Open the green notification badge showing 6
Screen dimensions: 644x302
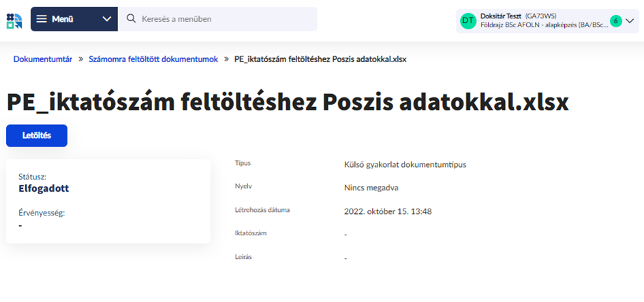pos(616,21)
